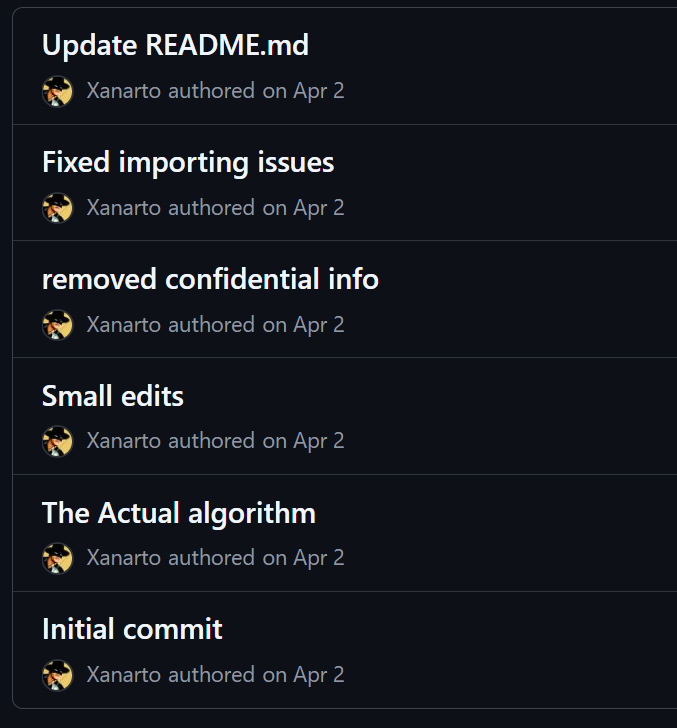Click the Apr 2 date under Initial commit
Viewport: 677px width, 728px height.
click(x=318, y=675)
